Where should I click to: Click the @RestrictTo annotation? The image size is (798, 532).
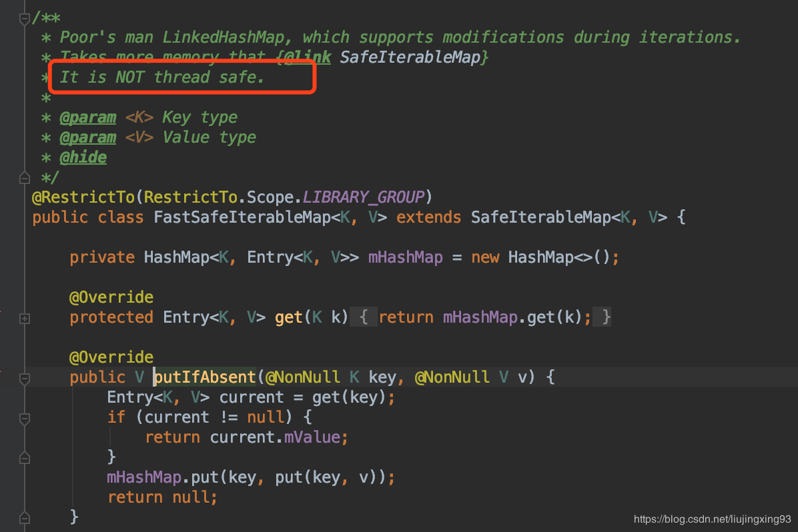(84, 197)
